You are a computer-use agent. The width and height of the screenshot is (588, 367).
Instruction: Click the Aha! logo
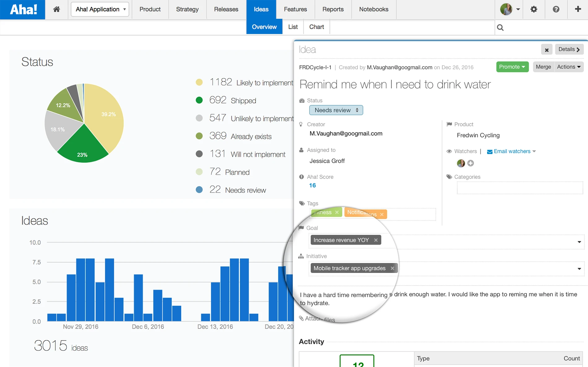[x=23, y=10]
